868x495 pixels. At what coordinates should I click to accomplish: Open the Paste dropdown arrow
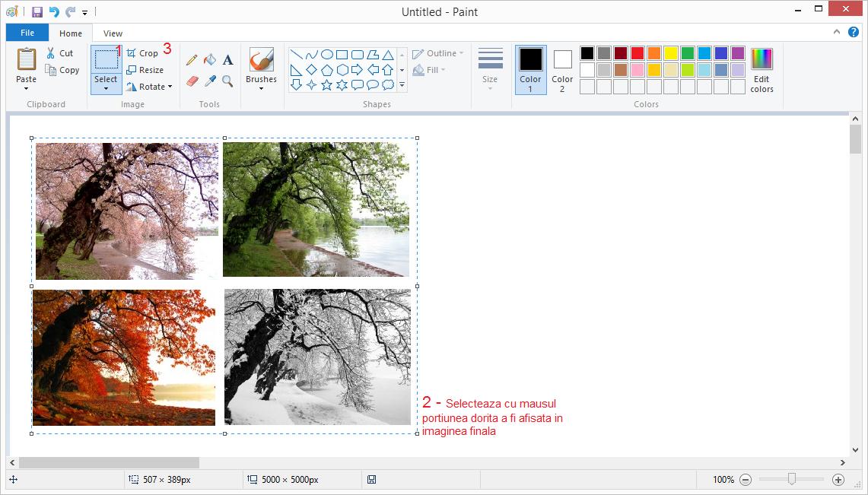26,88
